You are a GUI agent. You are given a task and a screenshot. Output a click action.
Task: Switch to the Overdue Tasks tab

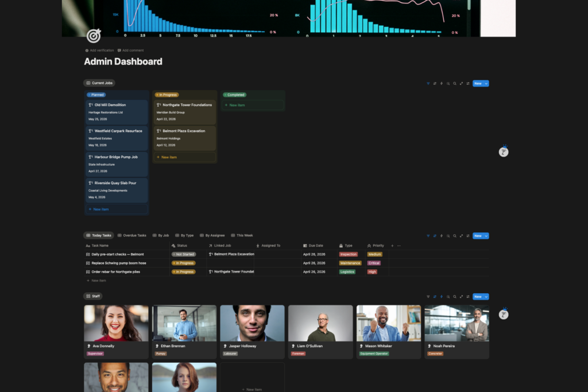tap(131, 236)
